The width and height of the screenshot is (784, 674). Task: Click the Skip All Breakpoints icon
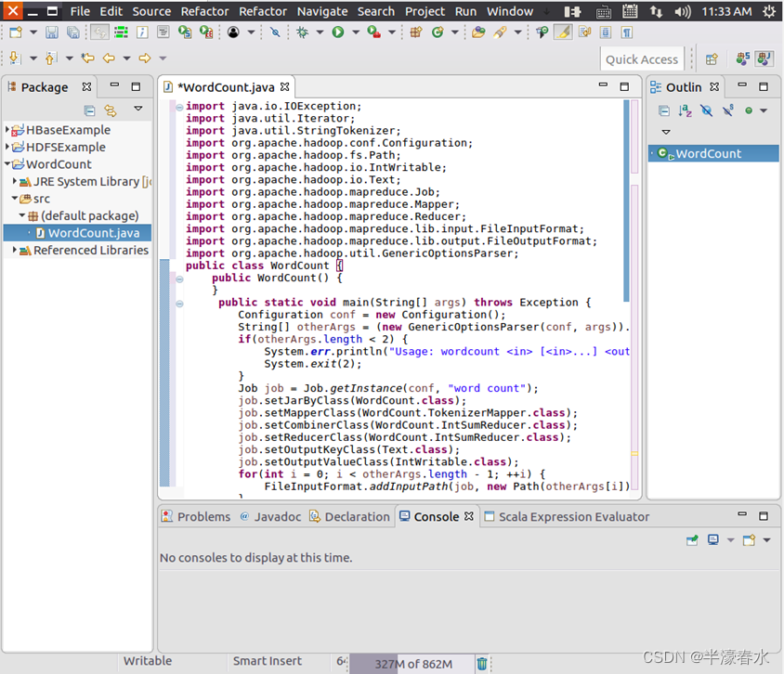(275, 32)
